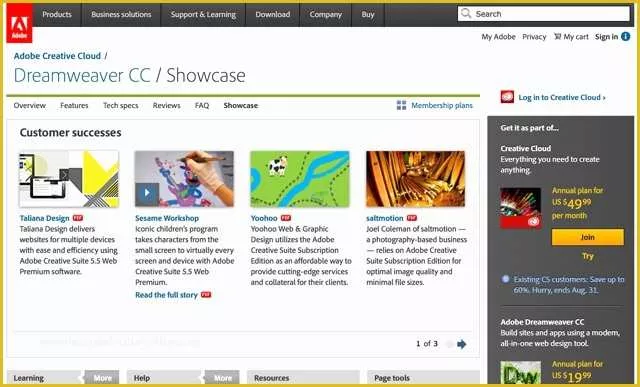Click the Sign in link
The height and width of the screenshot is (387, 640).
click(607, 37)
